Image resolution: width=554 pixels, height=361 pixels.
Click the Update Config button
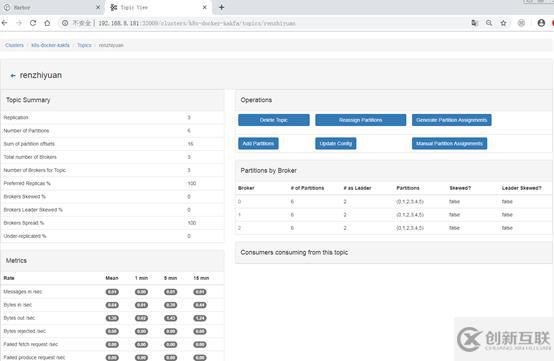point(336,143)
